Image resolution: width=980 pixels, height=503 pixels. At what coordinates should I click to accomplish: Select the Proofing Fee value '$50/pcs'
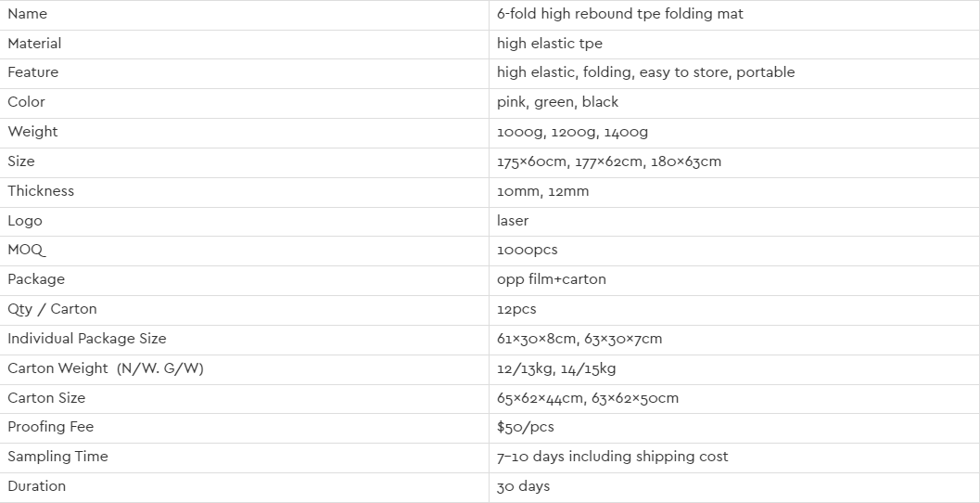click(525, 427)
